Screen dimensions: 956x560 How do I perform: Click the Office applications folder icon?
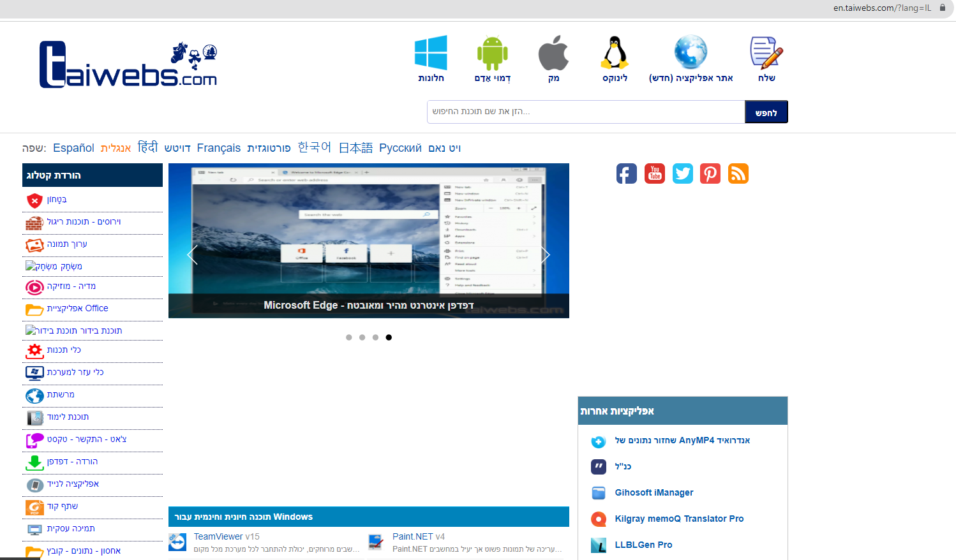[x=34, y=309]
